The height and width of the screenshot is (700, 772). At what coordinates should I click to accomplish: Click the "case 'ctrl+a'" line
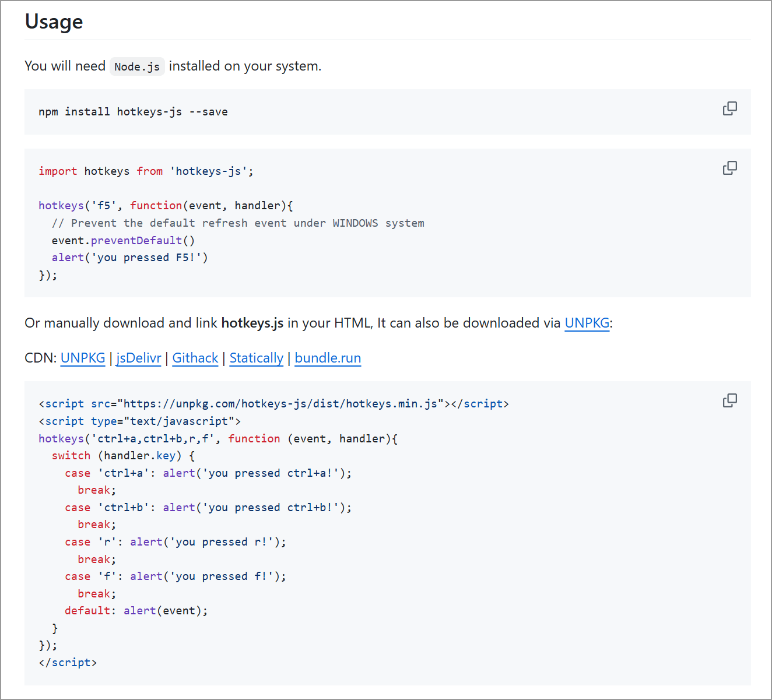click(208, 473)
